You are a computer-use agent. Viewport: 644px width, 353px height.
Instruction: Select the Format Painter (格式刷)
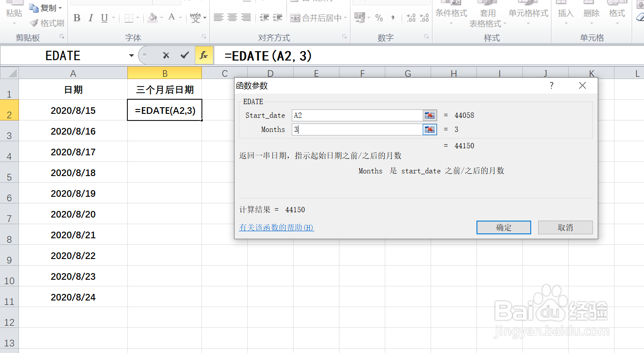pos(47,23)
